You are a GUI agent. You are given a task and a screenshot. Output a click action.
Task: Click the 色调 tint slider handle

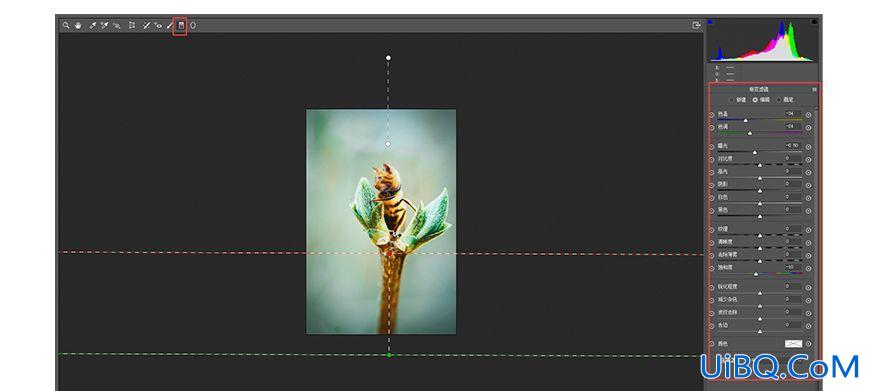click(x=750, y=133)
